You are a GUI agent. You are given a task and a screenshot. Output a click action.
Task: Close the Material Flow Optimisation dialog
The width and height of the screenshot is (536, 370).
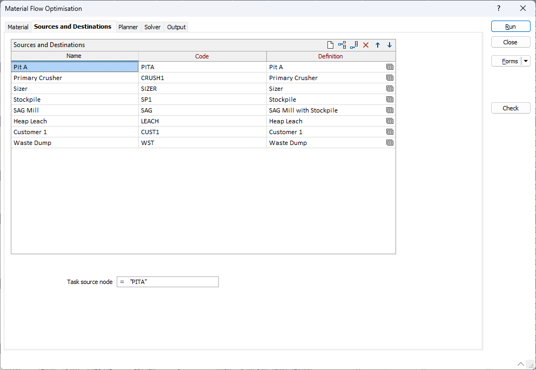[x=523, y=9]
